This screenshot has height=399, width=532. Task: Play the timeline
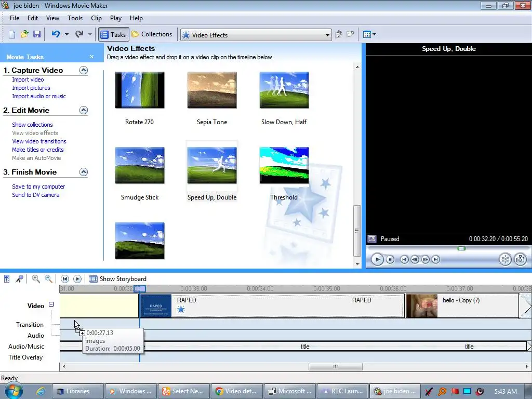point(77,279)
